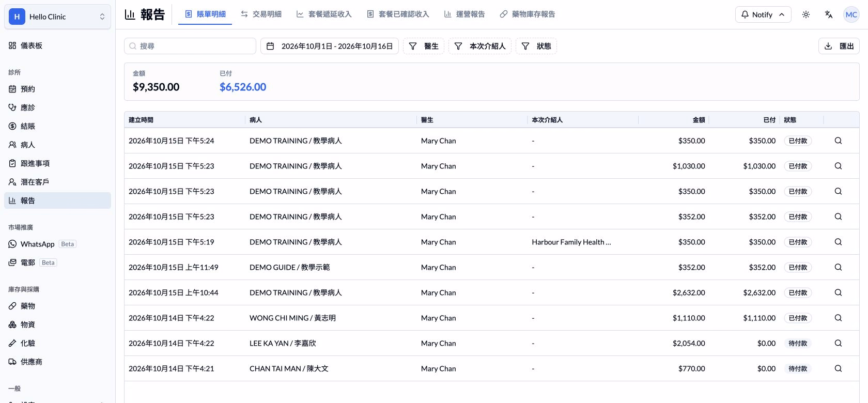View details of the LEE KA YAN bill
868x403 pixels.
(838, 343)
